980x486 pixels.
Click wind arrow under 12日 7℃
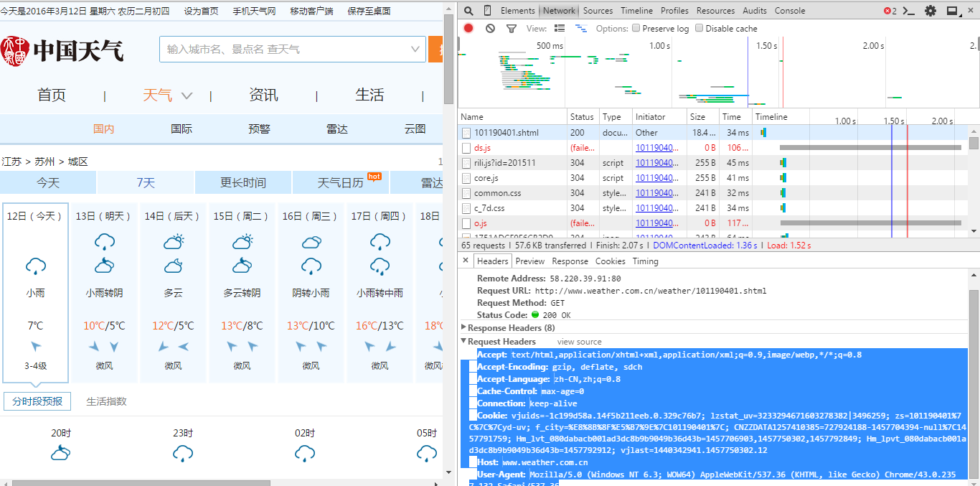click(x=35, y=347)
